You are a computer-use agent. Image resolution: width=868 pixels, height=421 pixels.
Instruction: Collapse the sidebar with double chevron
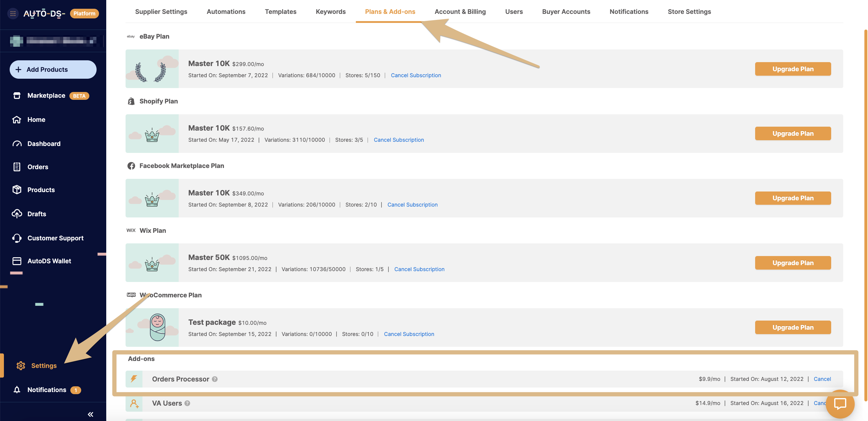(90, 414)
